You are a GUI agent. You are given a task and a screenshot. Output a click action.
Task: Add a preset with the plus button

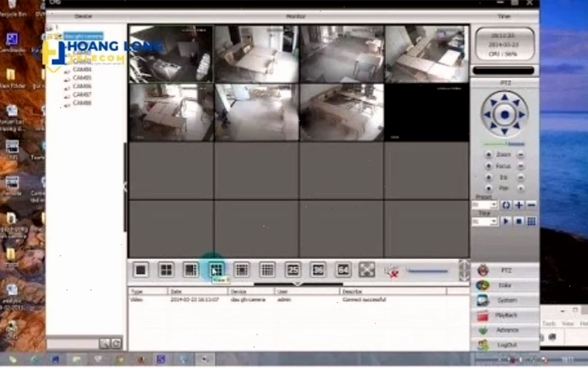coord(518,205)
